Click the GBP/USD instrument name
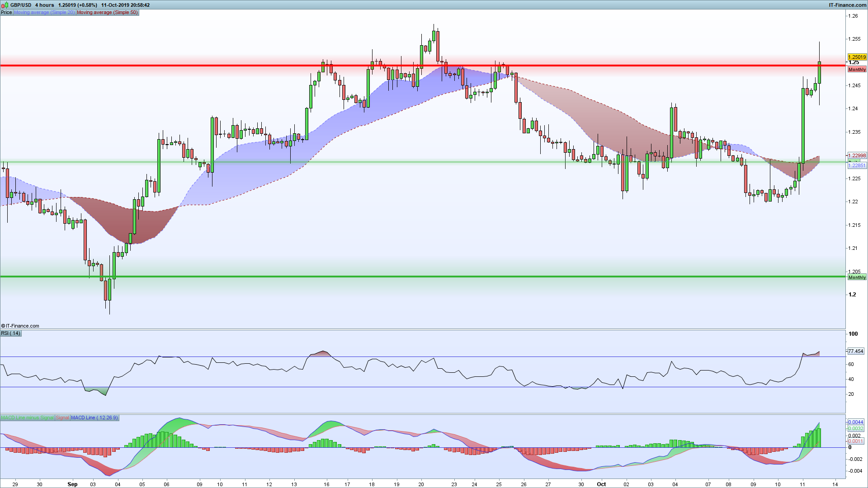The image size is (868, 488). 21,5
